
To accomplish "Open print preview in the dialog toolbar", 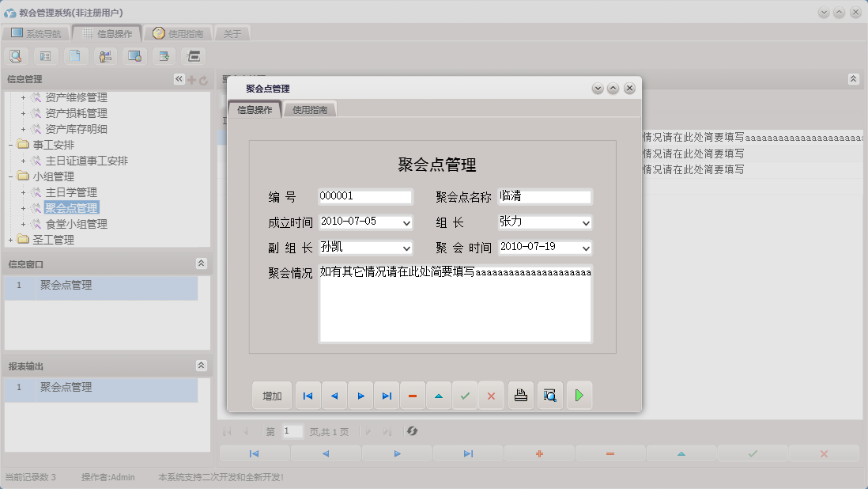I will tap(550, 395).
